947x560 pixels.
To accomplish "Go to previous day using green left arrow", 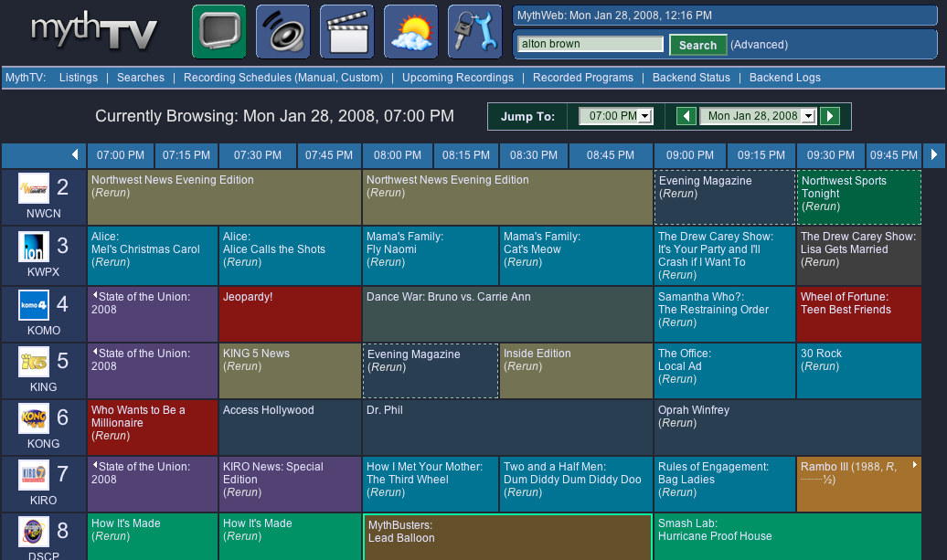I will [686, 116].
